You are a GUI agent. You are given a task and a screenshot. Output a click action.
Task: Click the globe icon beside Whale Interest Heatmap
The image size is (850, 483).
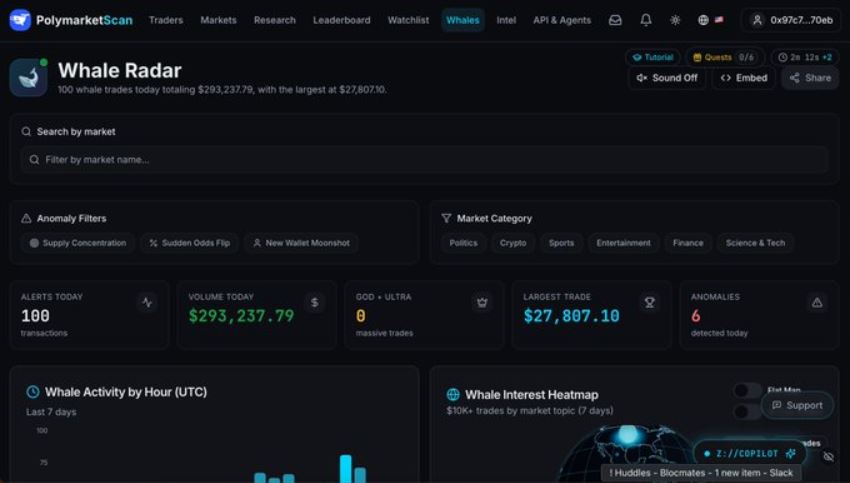pyautogui.click(x=453, y=395)
